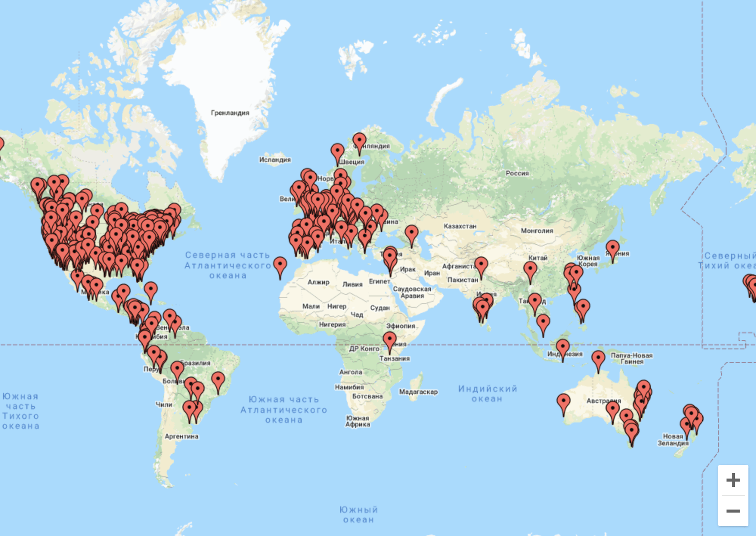The width and height of the screenshot is (756, 536).
Task: Click the Монголия country label
Action: click(x=537, y=231)
